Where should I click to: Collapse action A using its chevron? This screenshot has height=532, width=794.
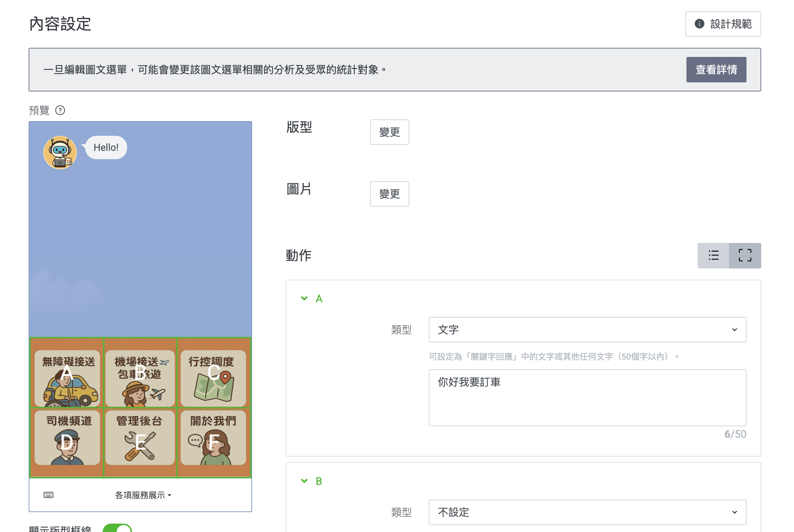pyautogui.click(x=303, y=298)
